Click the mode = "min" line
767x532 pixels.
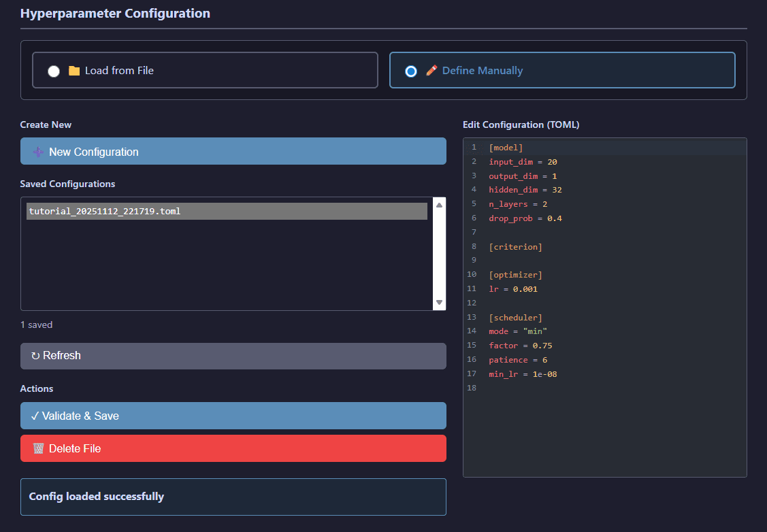[x=518, y=331]
